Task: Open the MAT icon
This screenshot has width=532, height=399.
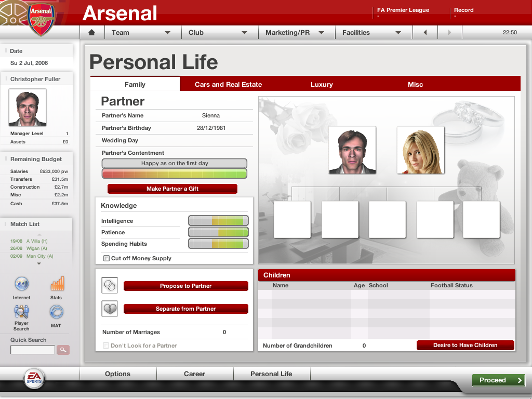Action: point(56,312)
